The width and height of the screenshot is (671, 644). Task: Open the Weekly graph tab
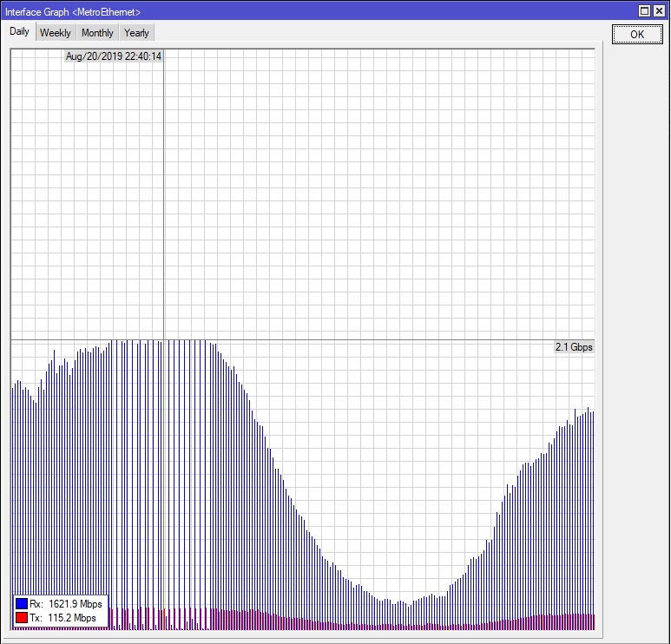click(x=56, y=33)
